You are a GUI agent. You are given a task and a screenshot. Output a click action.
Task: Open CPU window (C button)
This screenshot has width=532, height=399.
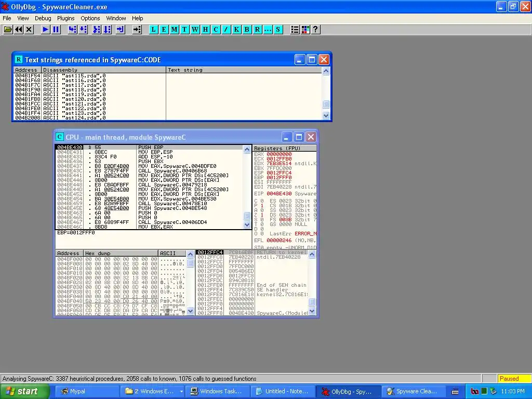216,30
